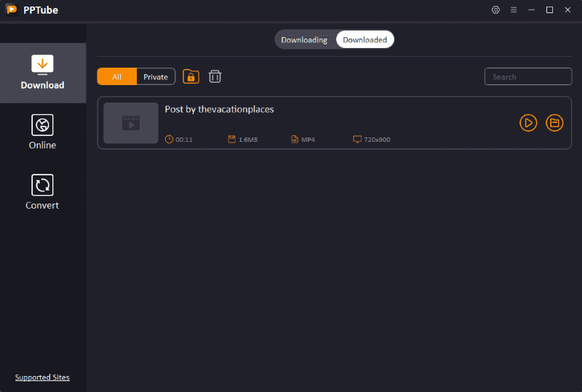This screenshot has height=392, width=582.
Task: Click the Search input field
Action: click(528, 76)
